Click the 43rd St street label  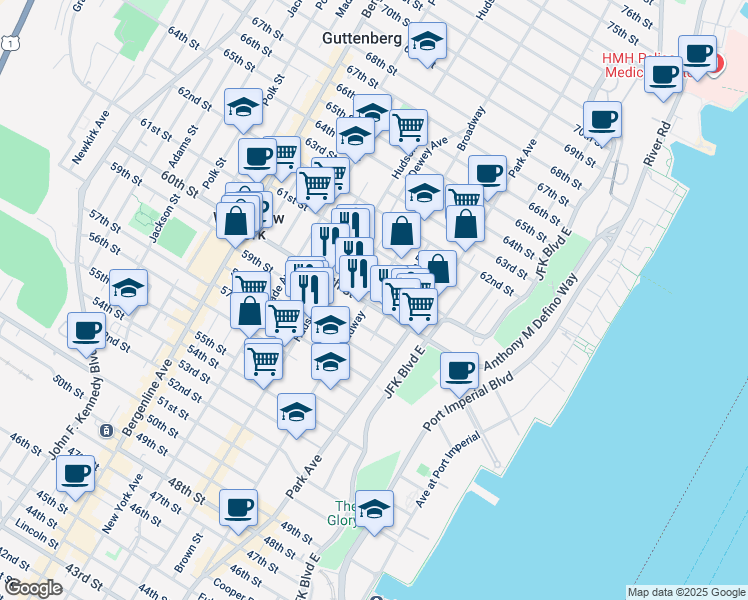tap(84, 576)
